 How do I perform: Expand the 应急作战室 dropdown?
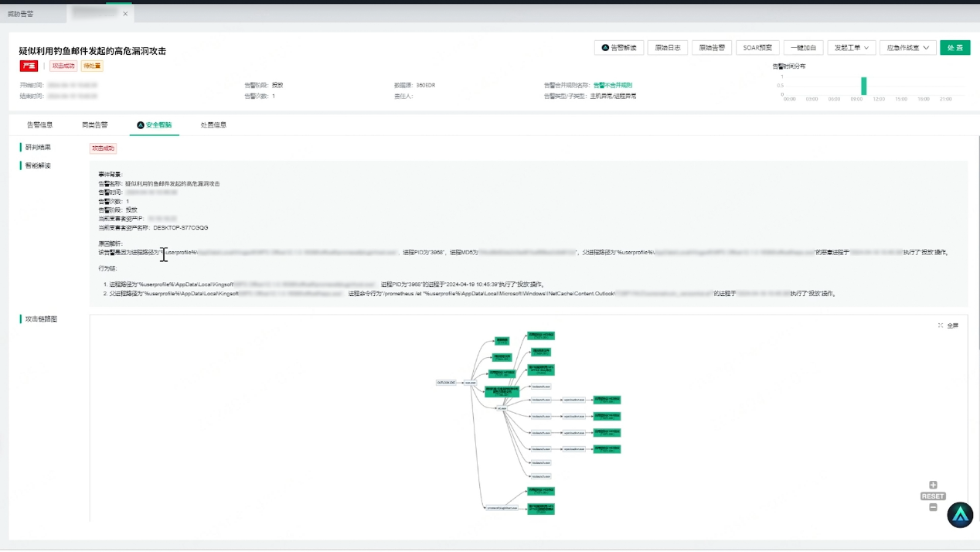coord(907,48)
